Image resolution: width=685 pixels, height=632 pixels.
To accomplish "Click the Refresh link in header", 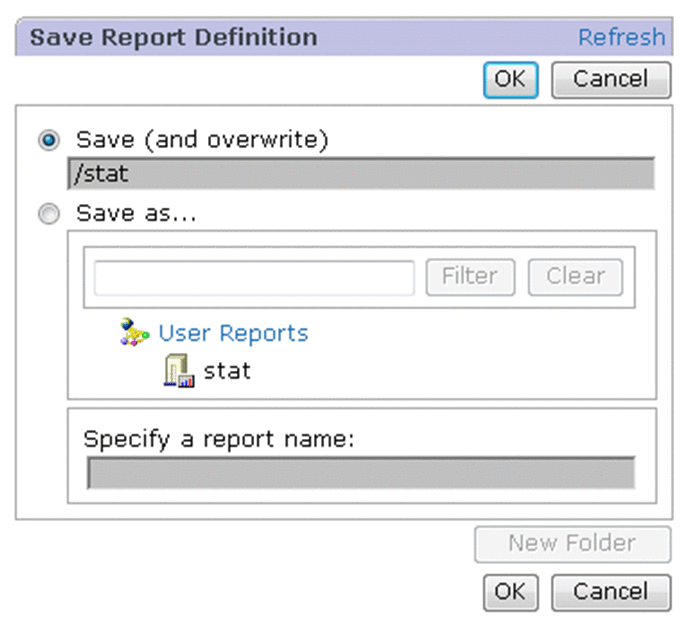I will tap(621, 38).
